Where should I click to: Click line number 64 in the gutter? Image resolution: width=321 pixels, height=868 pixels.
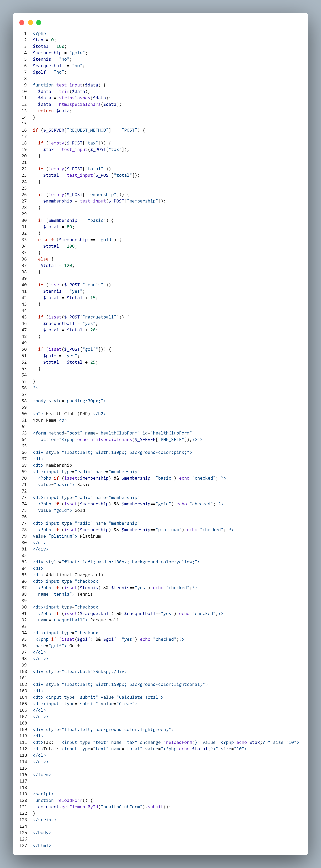point(24,439)
